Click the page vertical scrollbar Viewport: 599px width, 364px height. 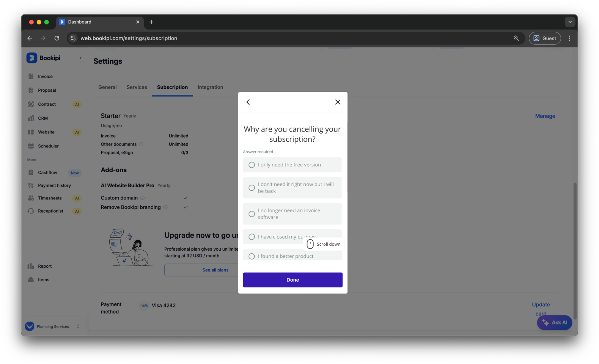click(575, 250)
